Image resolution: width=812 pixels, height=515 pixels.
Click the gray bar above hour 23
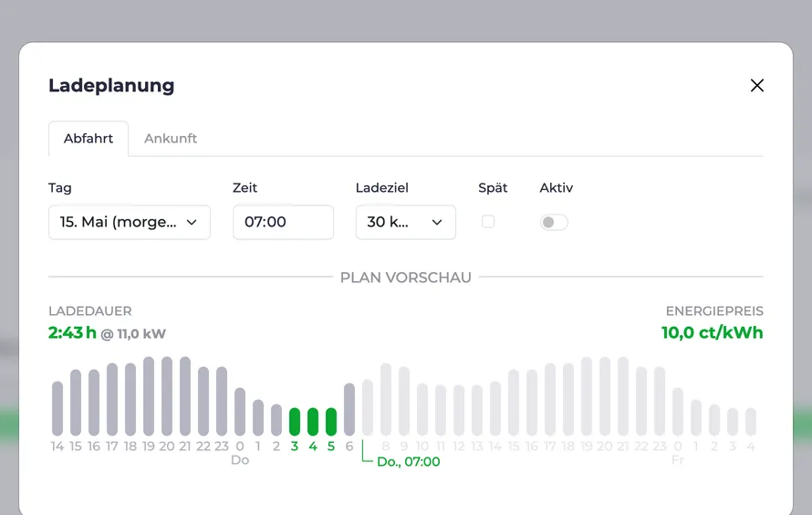(222, 401)
